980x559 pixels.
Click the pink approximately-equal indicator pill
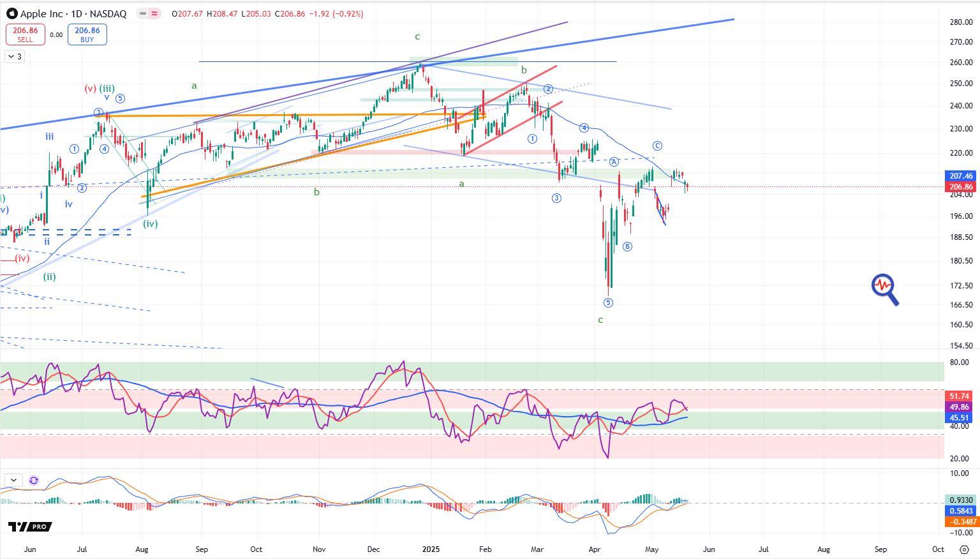pos(154,13)
